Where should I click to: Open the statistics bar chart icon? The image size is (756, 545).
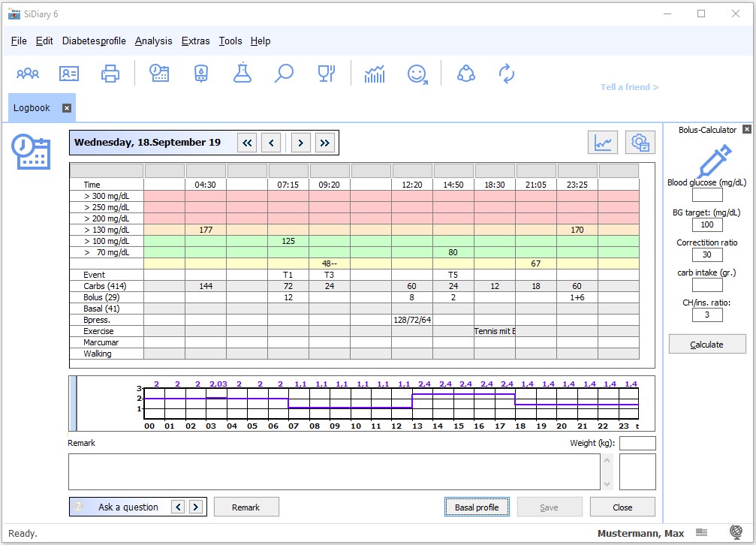tap(375, 74)
